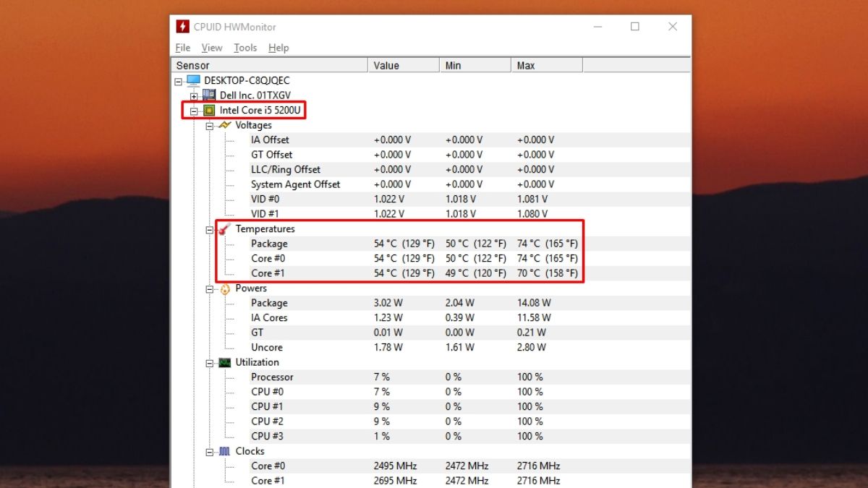
Task: Click the Max column header
Action: 546,65
